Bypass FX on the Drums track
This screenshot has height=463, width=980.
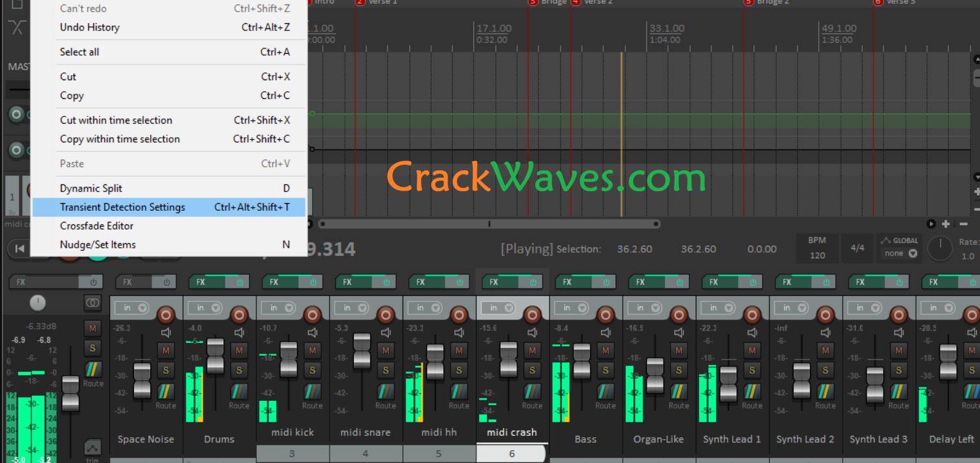click(x=240, y=282)
